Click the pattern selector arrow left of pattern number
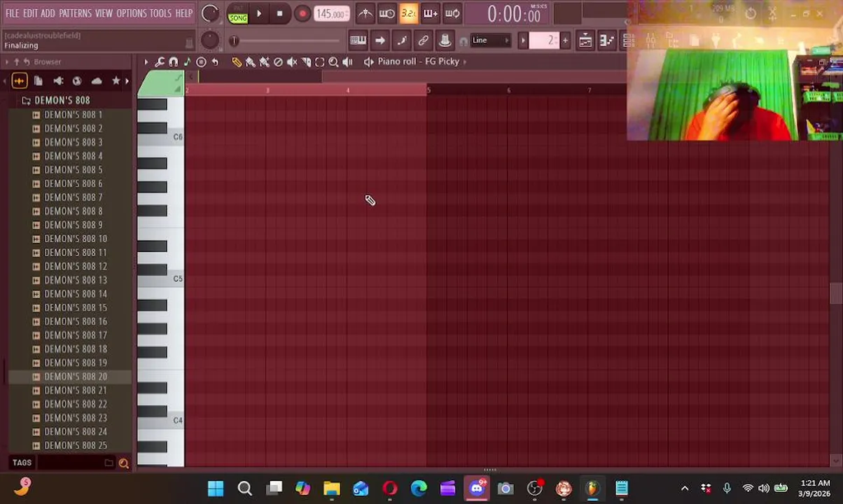This screenshot has height=504, width=843. (x=523, y=41)
